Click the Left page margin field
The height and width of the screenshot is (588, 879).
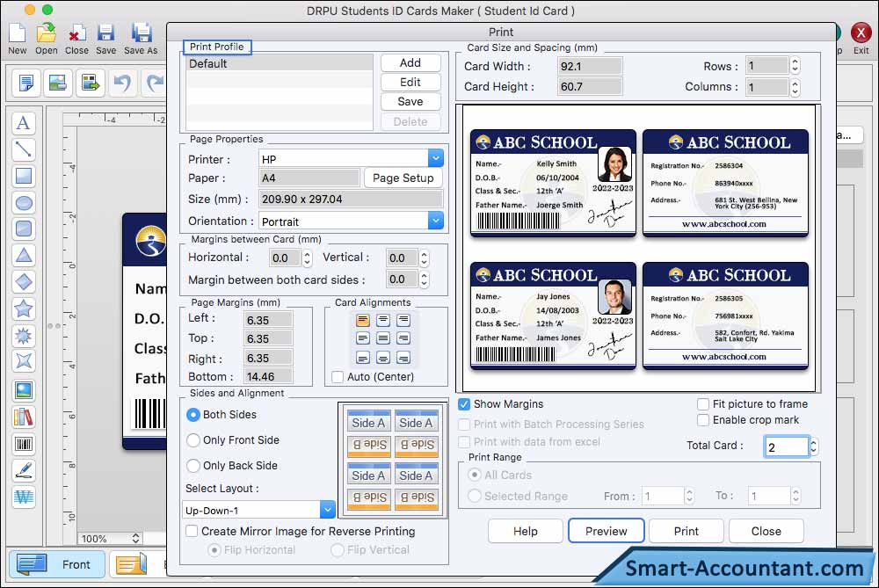click(268, 320)
